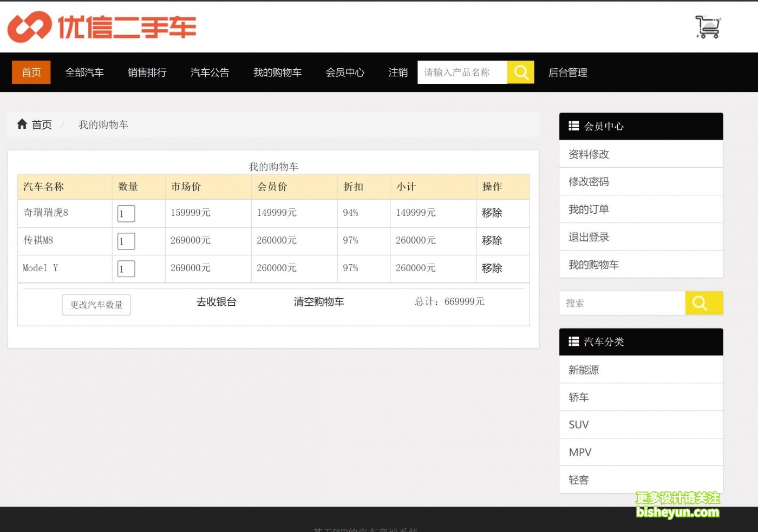This screenshot has width=758, height=532.
Task: Click the yellow search button in navbar
Action: (521, 73)
